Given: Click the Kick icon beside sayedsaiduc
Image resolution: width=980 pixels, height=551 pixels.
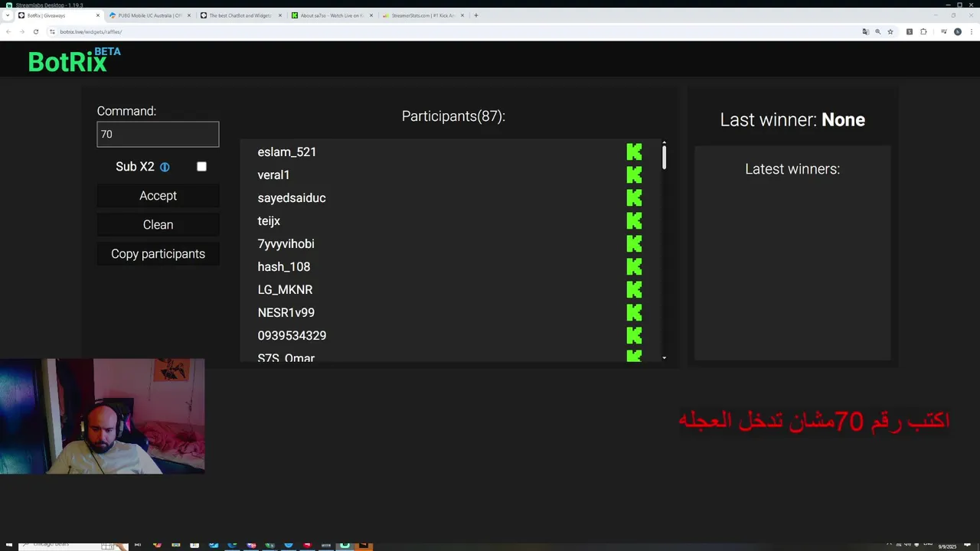Looking at the screenshot, I should coord(634,197).
